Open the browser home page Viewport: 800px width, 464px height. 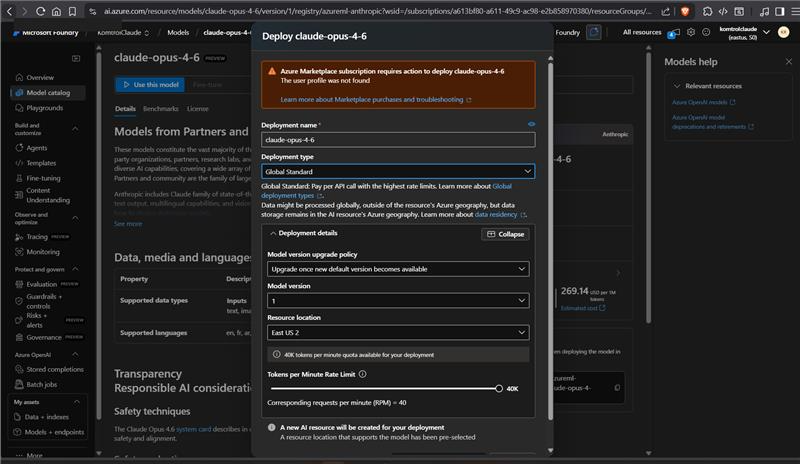(x=56, y=11)
